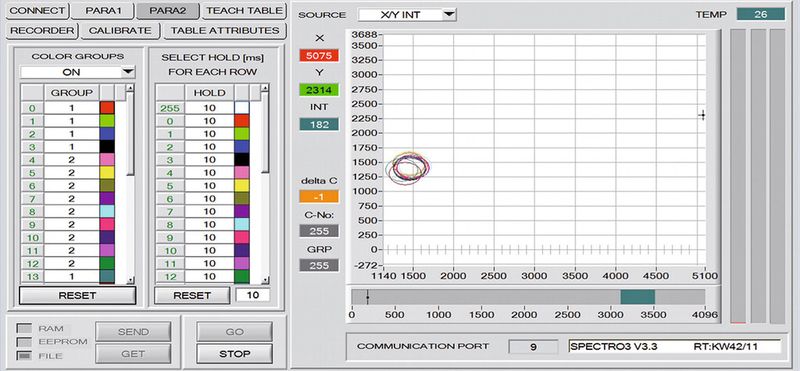Click the hold value field showing 10 beside RESET
Screen dimensions: 800x371
click(253, 295)
